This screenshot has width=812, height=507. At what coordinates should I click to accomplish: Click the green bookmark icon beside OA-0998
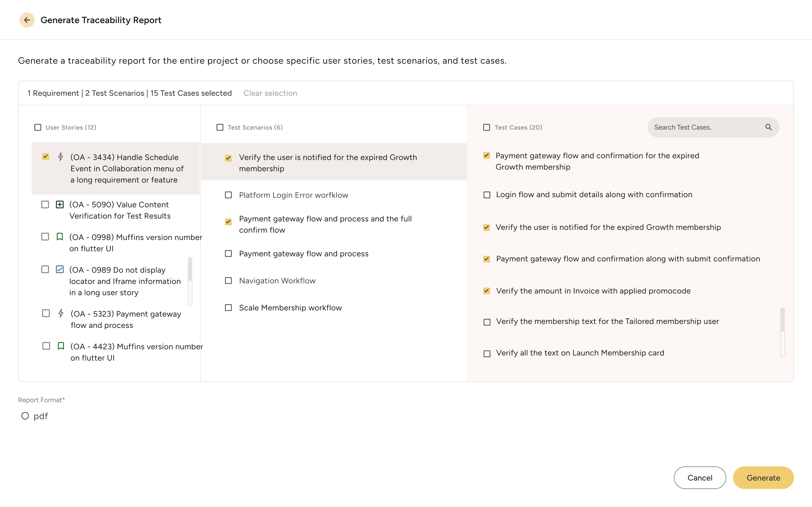click(60, 237)
